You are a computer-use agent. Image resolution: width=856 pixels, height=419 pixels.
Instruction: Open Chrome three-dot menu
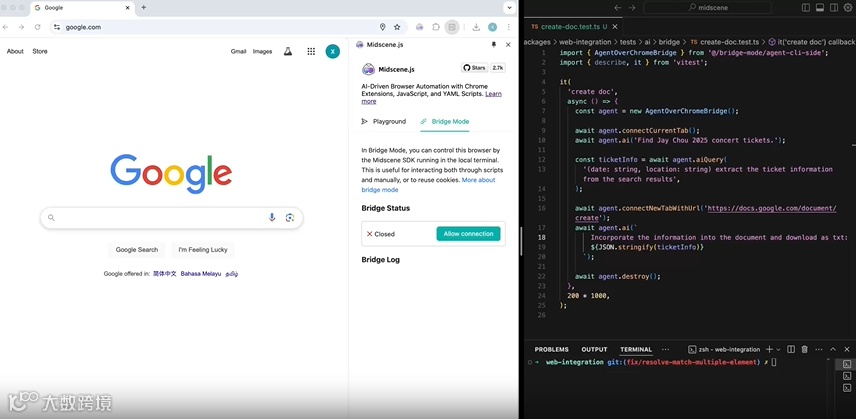click(x=508, y=27)
